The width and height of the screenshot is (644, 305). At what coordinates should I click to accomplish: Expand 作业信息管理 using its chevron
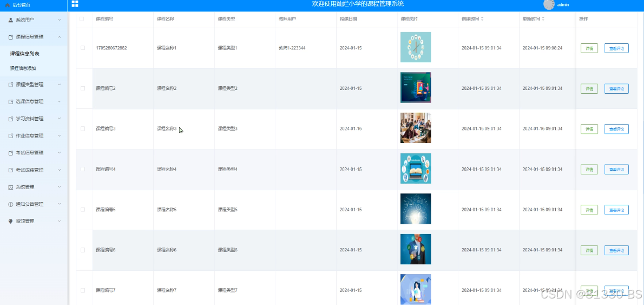(x=60, y=135)
